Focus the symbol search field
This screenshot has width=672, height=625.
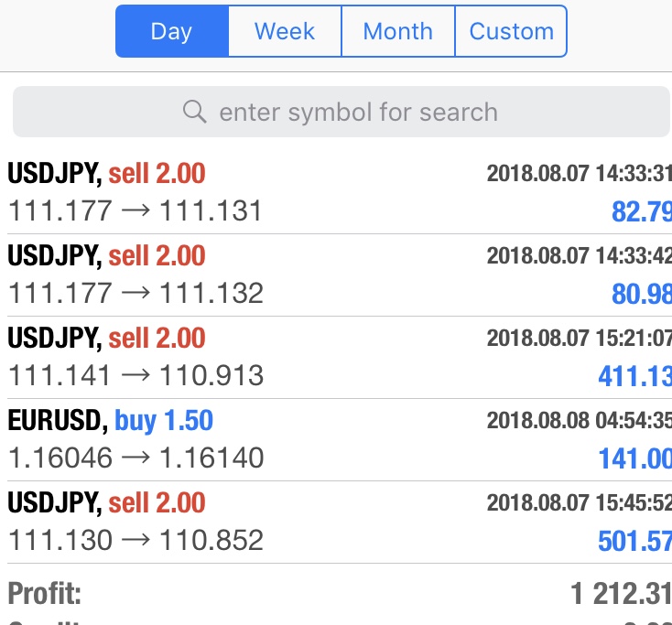point(341,112)
